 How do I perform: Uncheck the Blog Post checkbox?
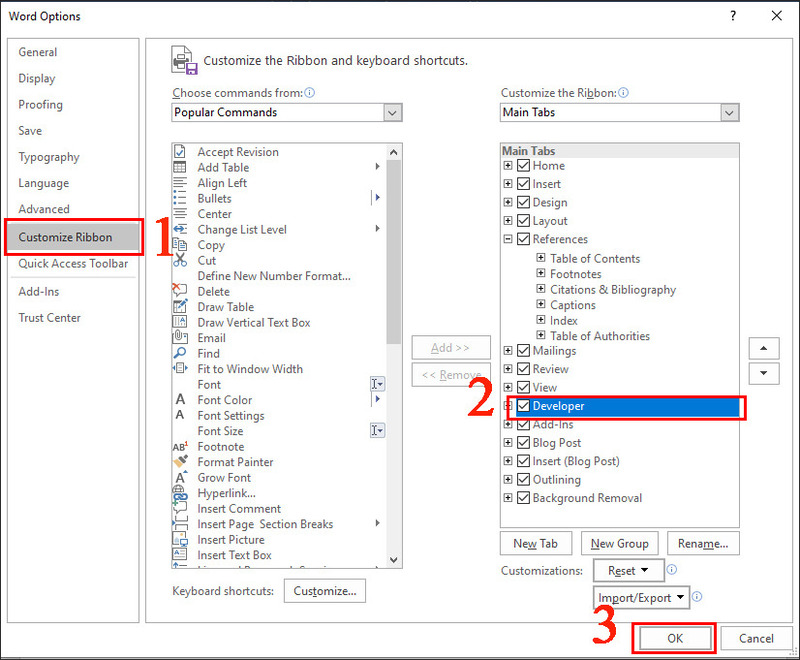[x=524, y=443]
